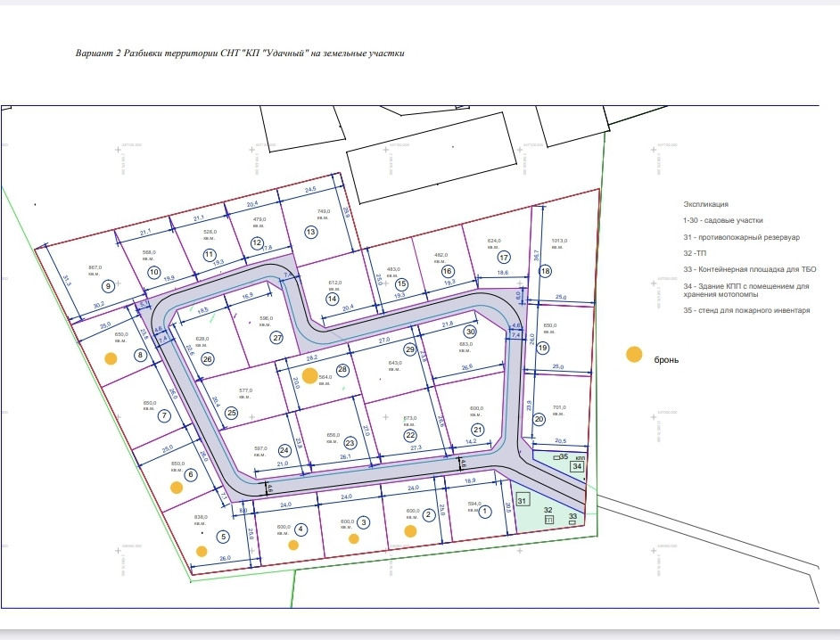840x640 pixels.
Task: Select legend entry '32 -ТП'
Action: click(695, 253)
